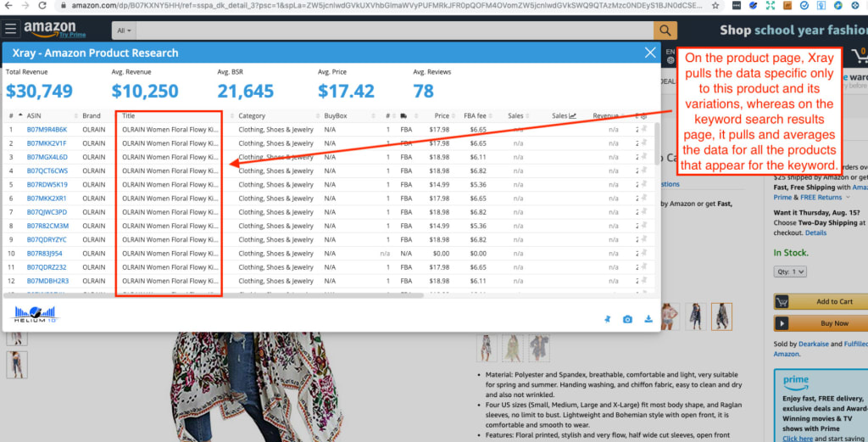Take a screenshot with the camera icon

coord(627,319)
